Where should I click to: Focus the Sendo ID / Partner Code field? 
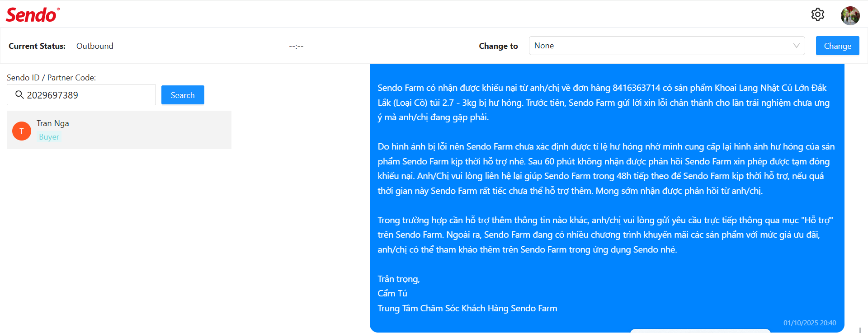coord(81,95)
